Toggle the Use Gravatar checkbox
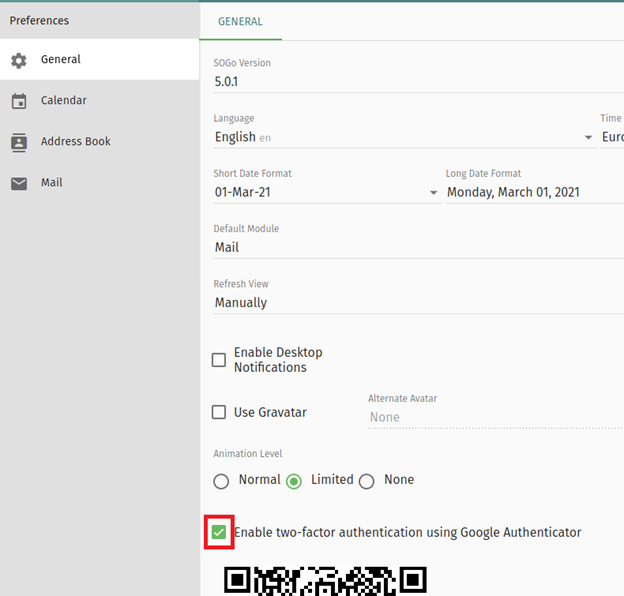 click(x=219, y=412)
